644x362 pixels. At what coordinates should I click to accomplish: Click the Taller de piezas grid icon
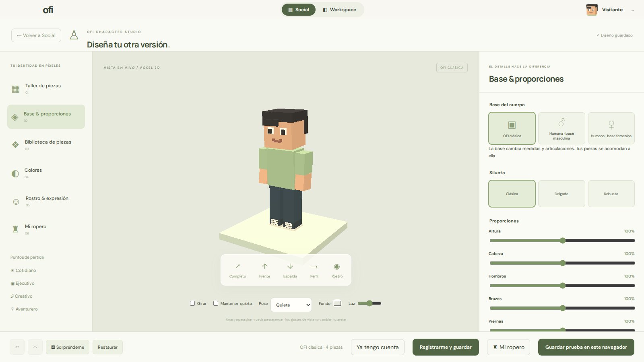pos(16,89)
